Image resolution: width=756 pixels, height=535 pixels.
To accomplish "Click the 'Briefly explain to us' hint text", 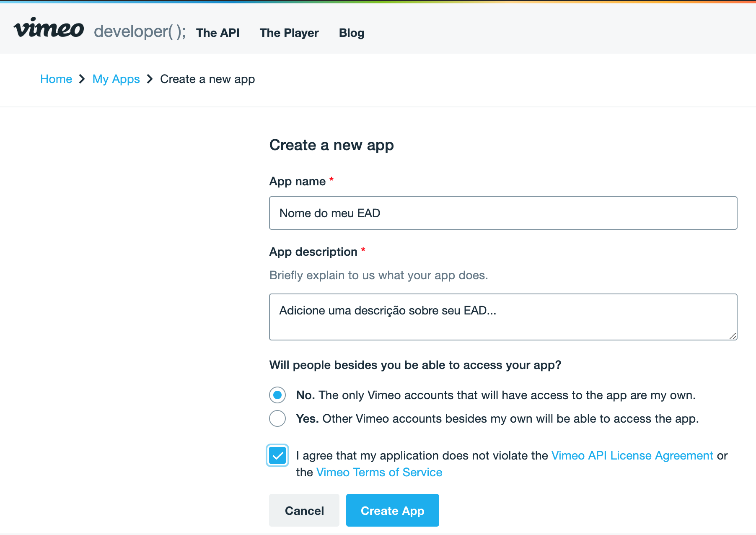I will pos(379,275).
